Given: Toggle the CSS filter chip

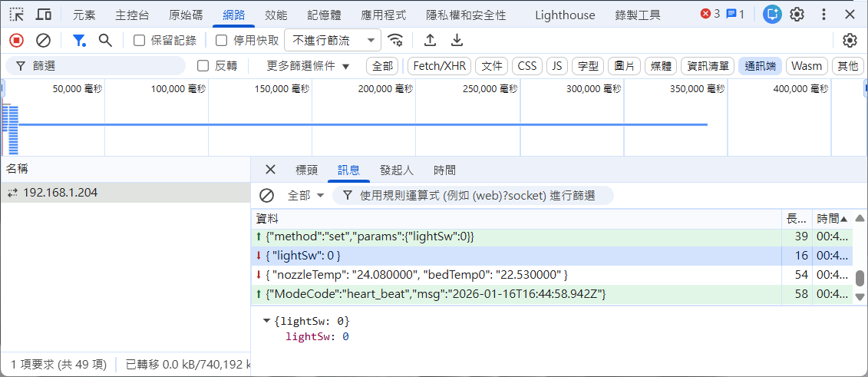Looking at the screenshot, I should (x=527, y=66).
